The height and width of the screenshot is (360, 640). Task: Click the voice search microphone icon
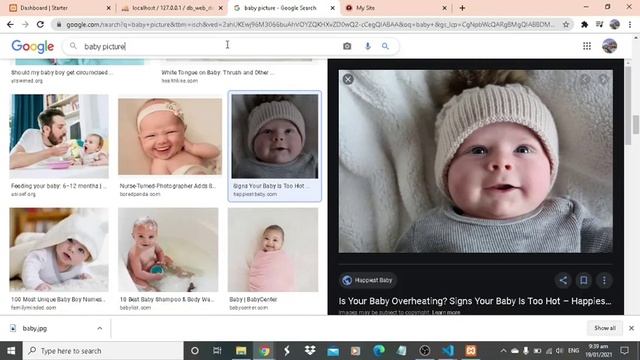coord(368,46)
